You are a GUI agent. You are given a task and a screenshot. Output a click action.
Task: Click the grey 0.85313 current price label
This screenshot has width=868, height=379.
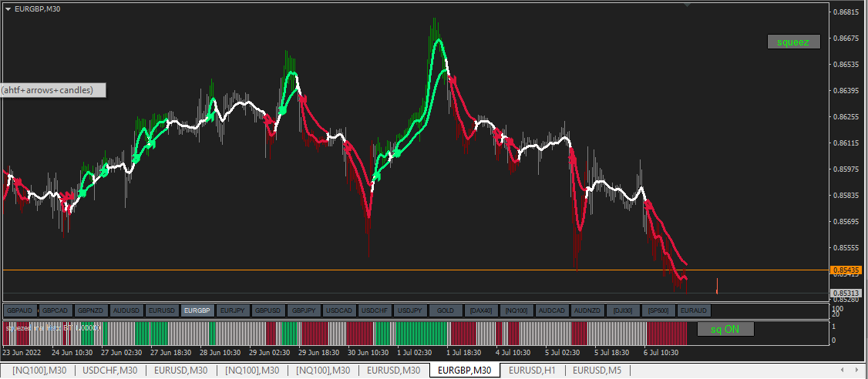coord(845,293)
